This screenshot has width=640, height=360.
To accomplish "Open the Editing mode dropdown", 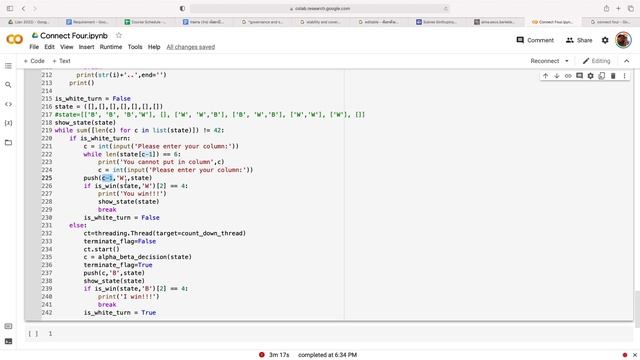I will [596, 61].
